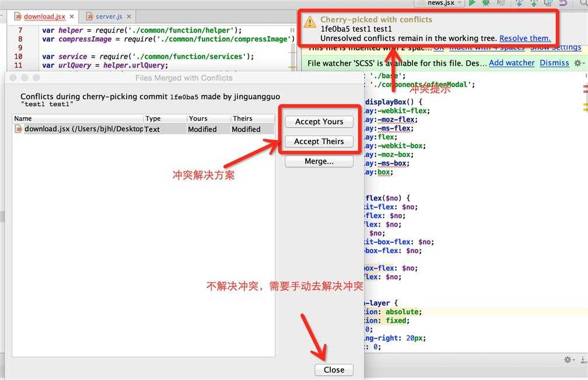Sort conflicts by the Name column header
Viewport: 588px width, 380px height.
tap(78, 118)
